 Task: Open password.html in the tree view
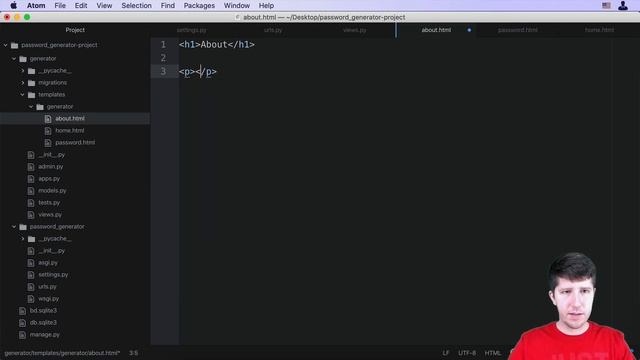coord(75,143)
